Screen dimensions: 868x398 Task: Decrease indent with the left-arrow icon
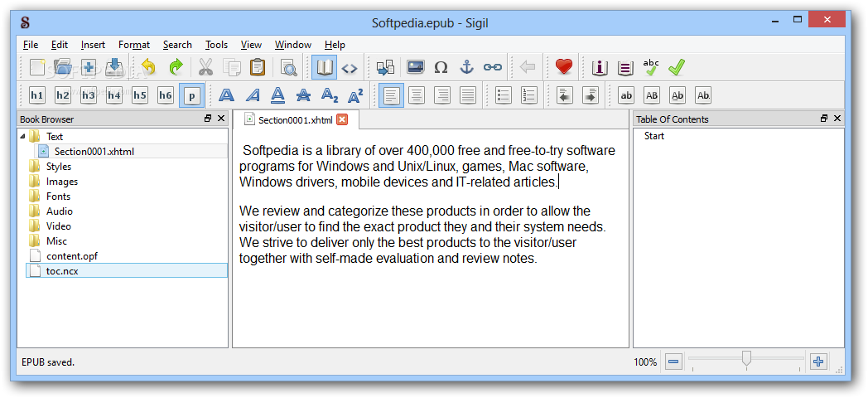(565, 95)
